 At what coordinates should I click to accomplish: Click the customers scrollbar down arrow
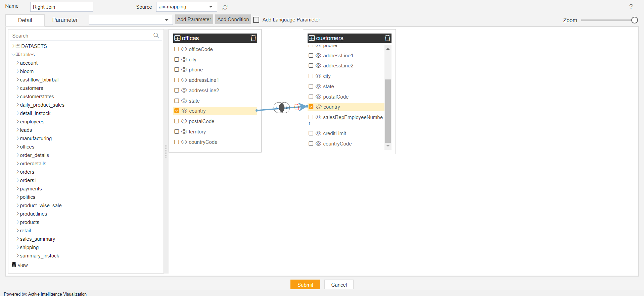tap(388, 146)
